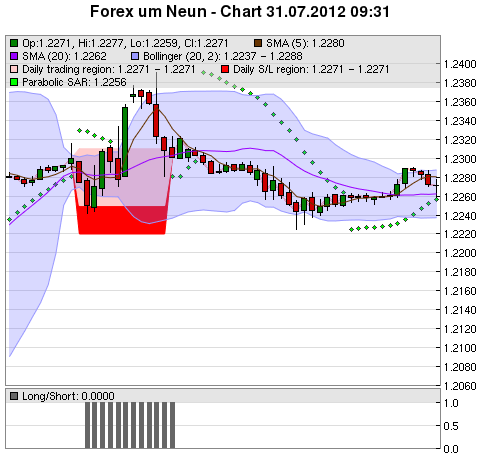The image size is (480, 457).
Task: Click the 1.2300 price axis label
Action: click(460, 159)
